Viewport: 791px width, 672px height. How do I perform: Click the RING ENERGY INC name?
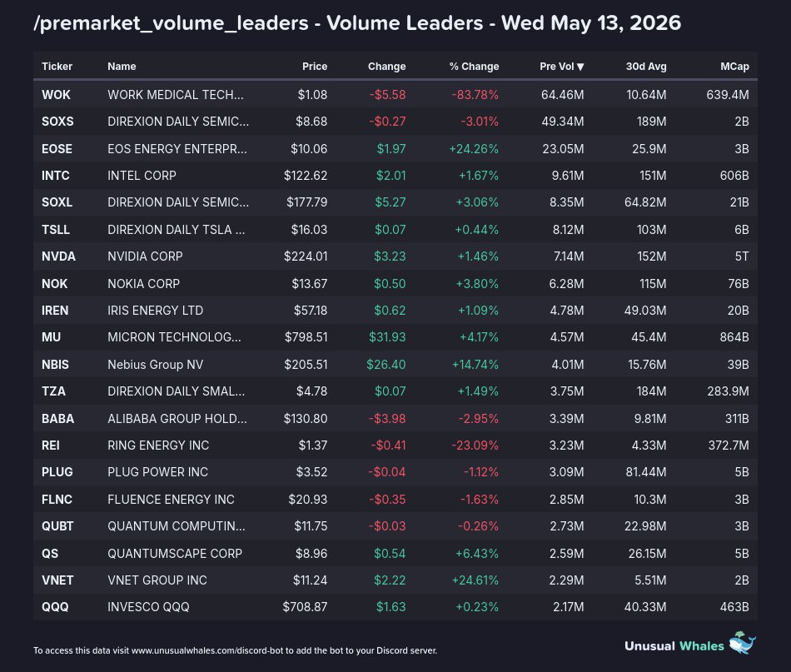[x=158, y=446]
